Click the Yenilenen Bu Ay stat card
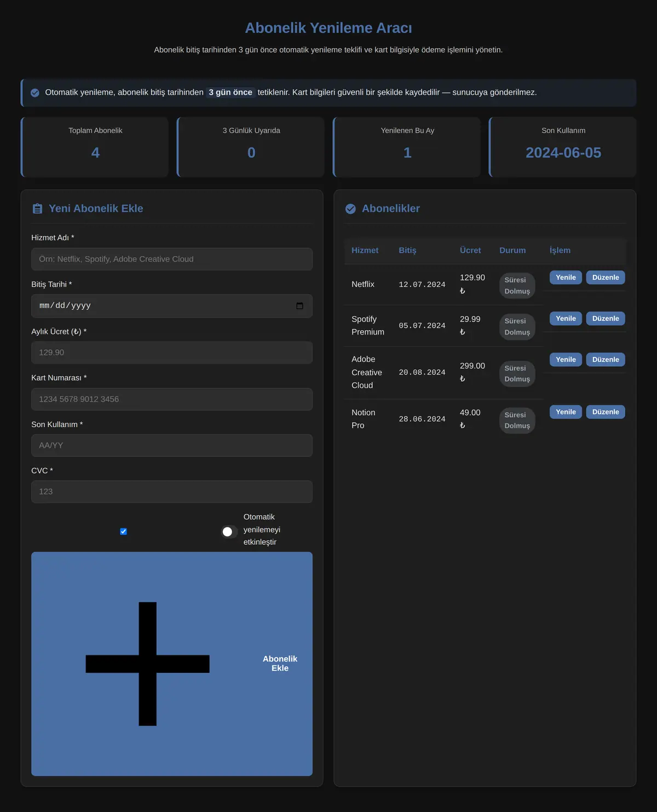This screenshot has height=812, width=657. pos(407,147)
